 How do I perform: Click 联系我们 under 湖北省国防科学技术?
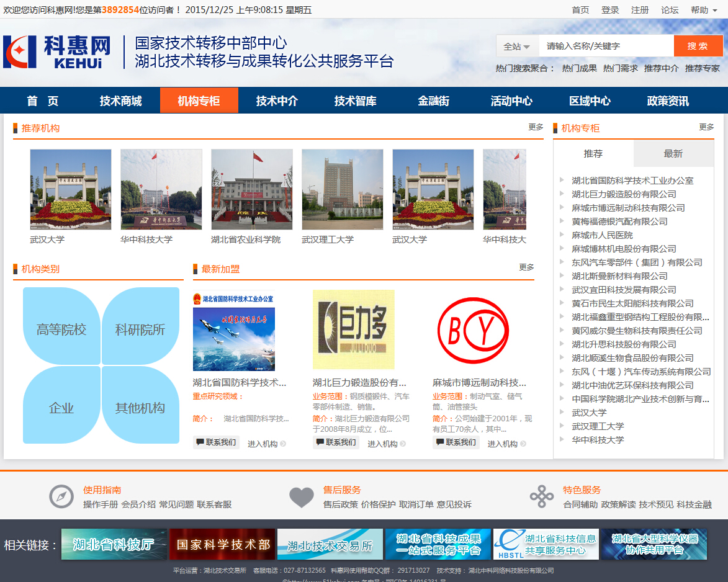[217, 442]
